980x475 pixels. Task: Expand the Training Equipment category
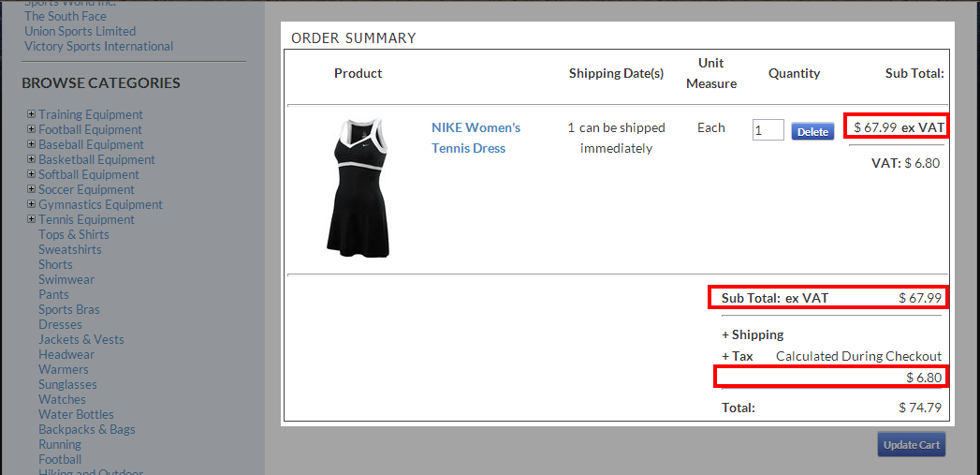(31, 114)
